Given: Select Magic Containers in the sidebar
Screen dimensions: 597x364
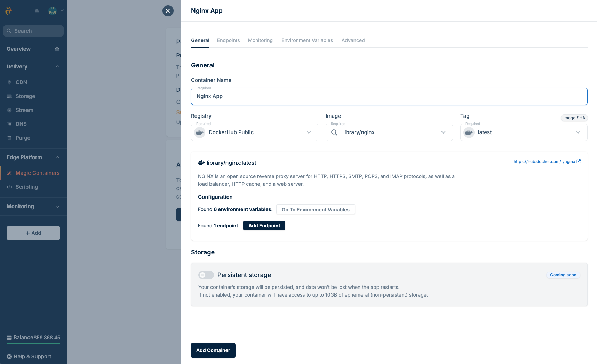Looking at the screenshot, I should coord(33,173).
